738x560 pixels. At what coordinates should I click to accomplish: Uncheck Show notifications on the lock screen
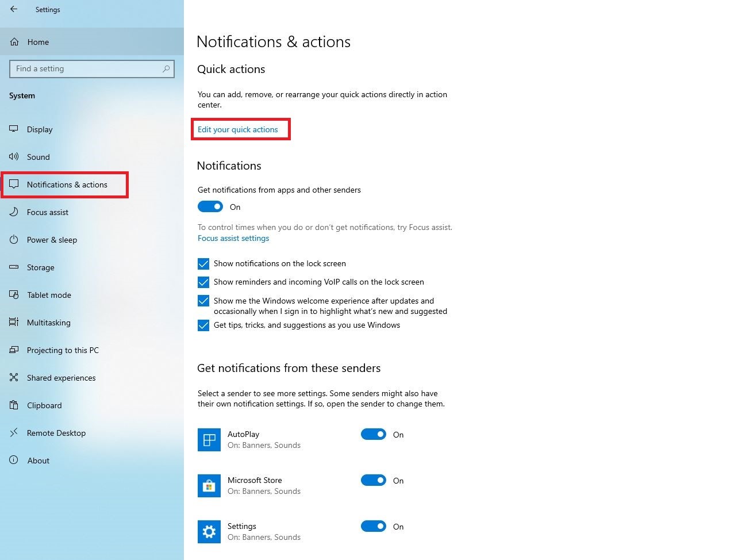pyautogui.click(x=203, y=264)
